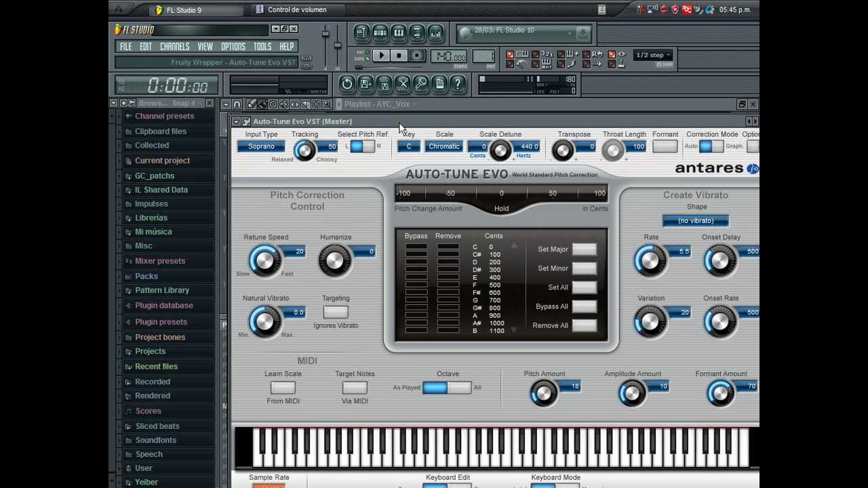This screenshot has height=488, width=868.
Task: Toggle the Targeting Ignores Vibrato button
Action: [x=335, y=312]
